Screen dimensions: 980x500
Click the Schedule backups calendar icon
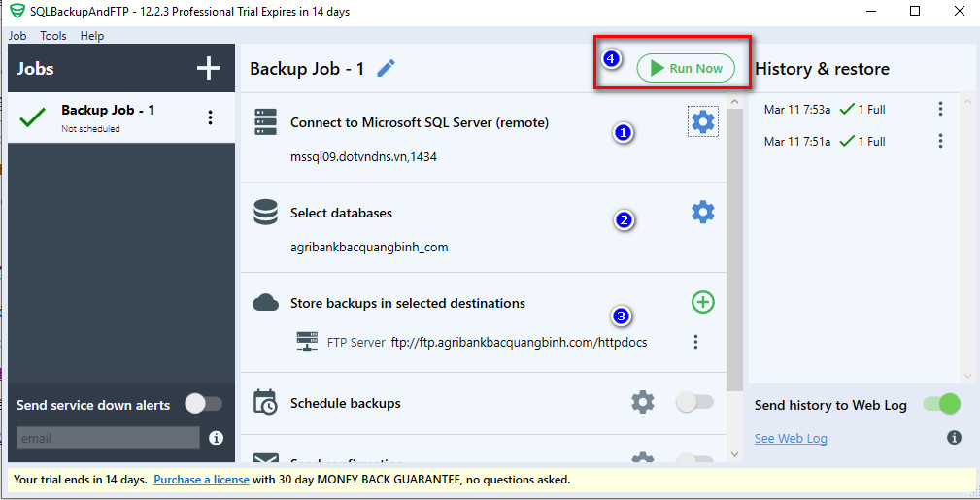click(265, 402)
